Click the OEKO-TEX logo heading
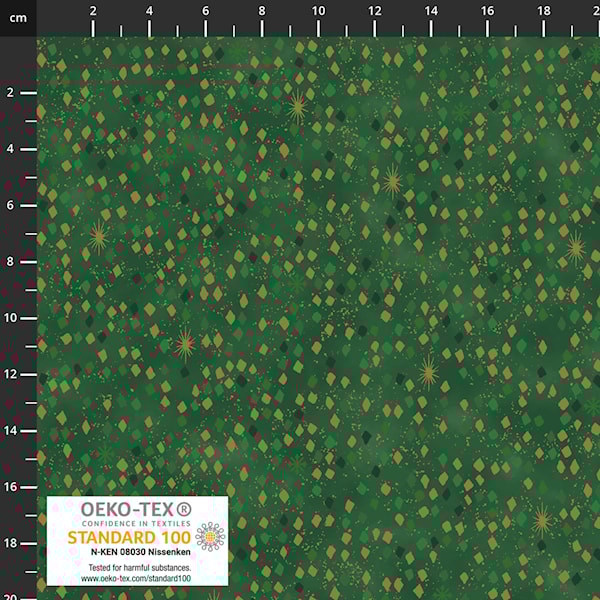The image size is (600, 600). point(129,509)
